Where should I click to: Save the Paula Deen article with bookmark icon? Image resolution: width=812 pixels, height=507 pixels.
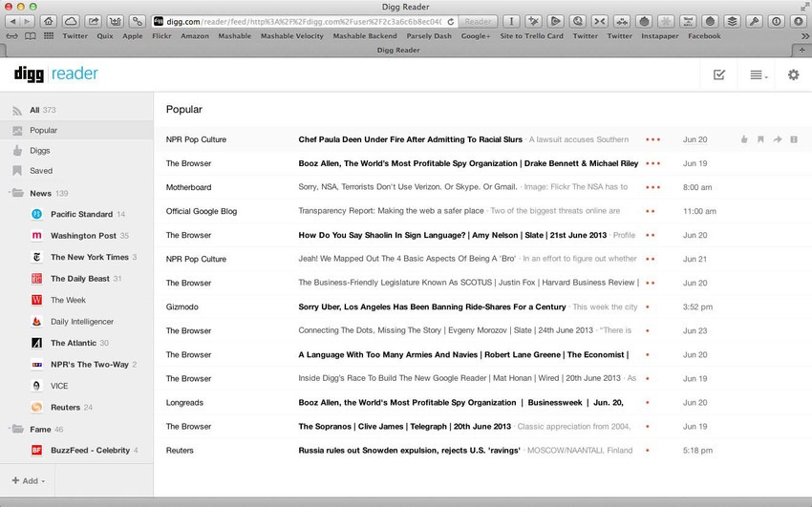(x=760, y=139)
